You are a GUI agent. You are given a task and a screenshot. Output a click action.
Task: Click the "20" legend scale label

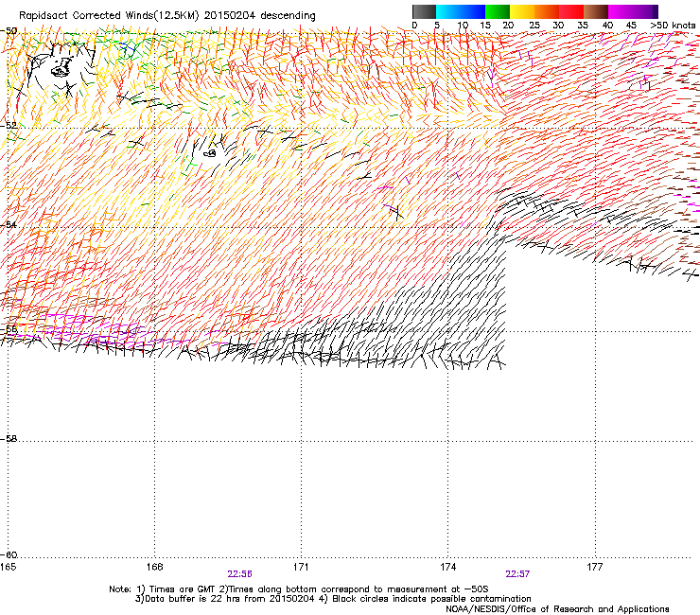(x=508, y=26)
